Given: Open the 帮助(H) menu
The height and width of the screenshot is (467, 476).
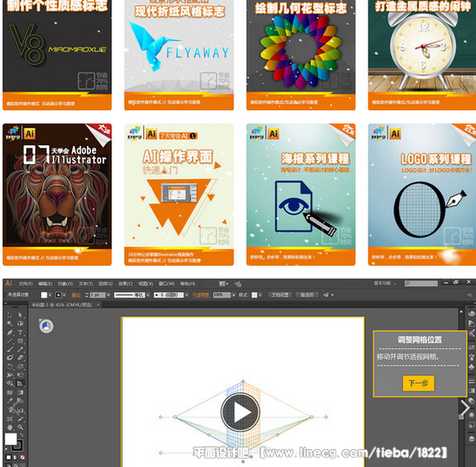Looking at the screenshot, I should click(188, 284).
